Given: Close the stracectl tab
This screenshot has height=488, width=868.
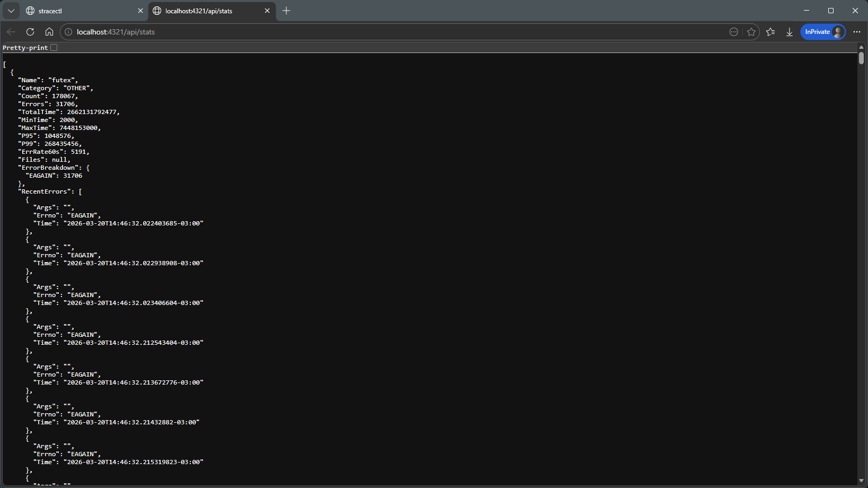Looking at the screenshot, I should pyautogui.click(x=140, y=11).
